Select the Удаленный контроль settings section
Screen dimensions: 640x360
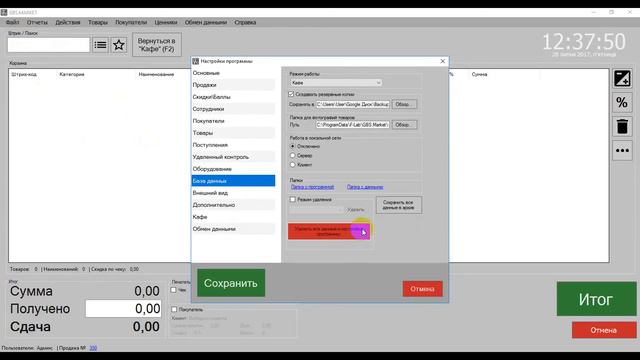(x=233, y=157)
